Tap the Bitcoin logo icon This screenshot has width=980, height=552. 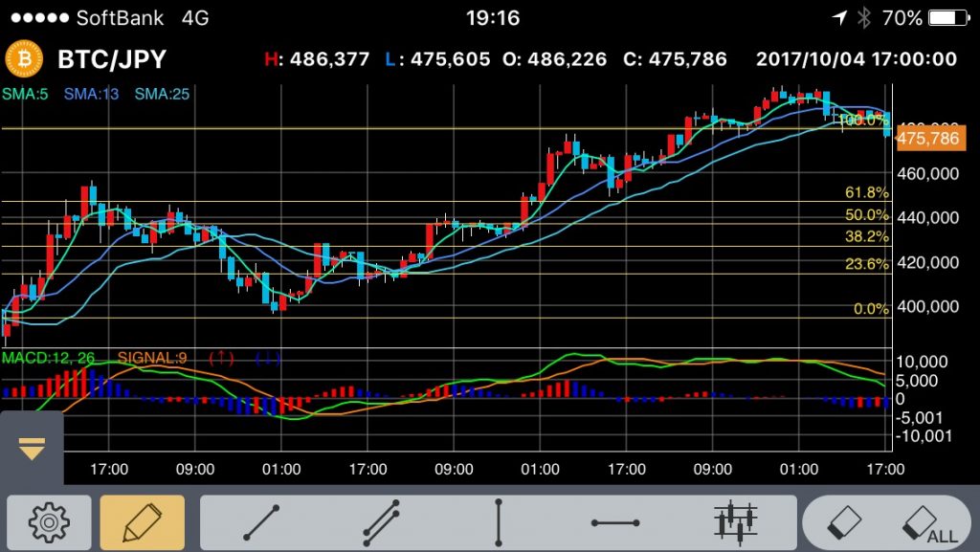(24, 59)
